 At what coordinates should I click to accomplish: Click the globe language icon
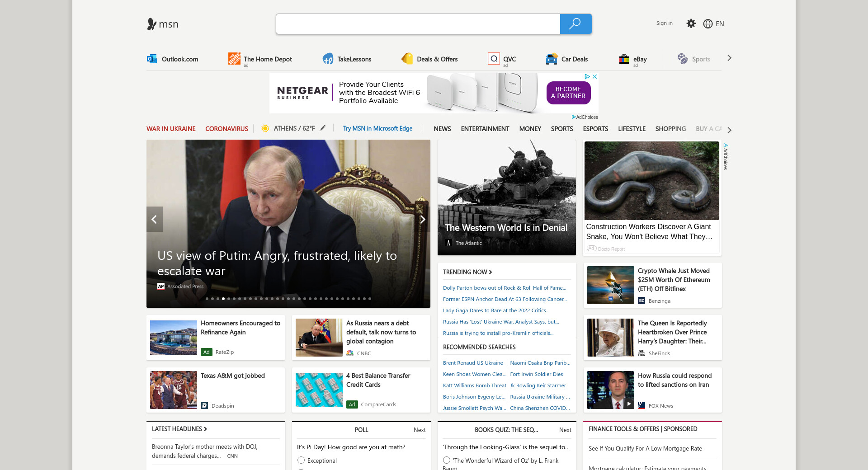pos(708,24)
